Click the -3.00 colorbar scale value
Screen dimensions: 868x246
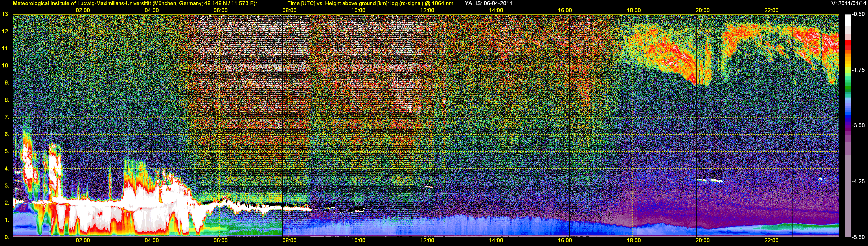point(858,125)
